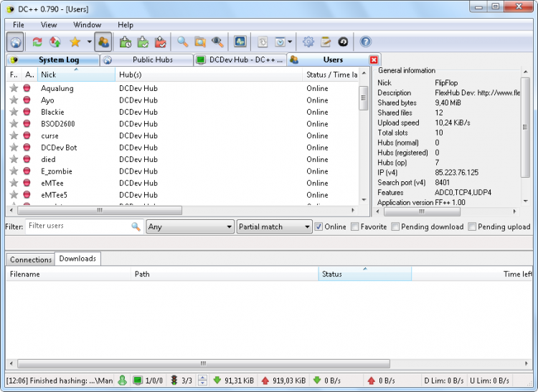Image resolution: width=538 pixels, height=392 pixels.
Task: Click the green hub monitor icon in status bar
Action: (x=138, y=381)
